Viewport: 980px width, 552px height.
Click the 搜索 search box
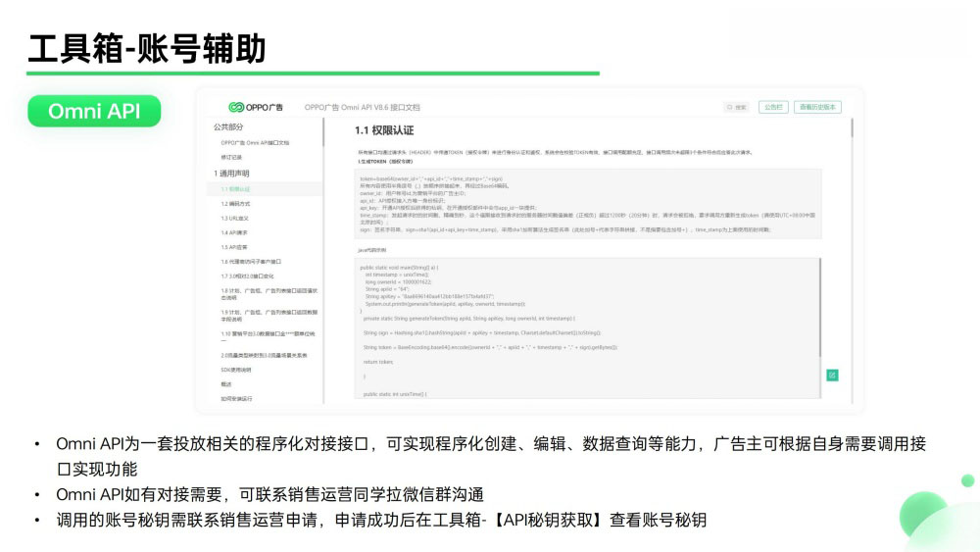point(738,107)
